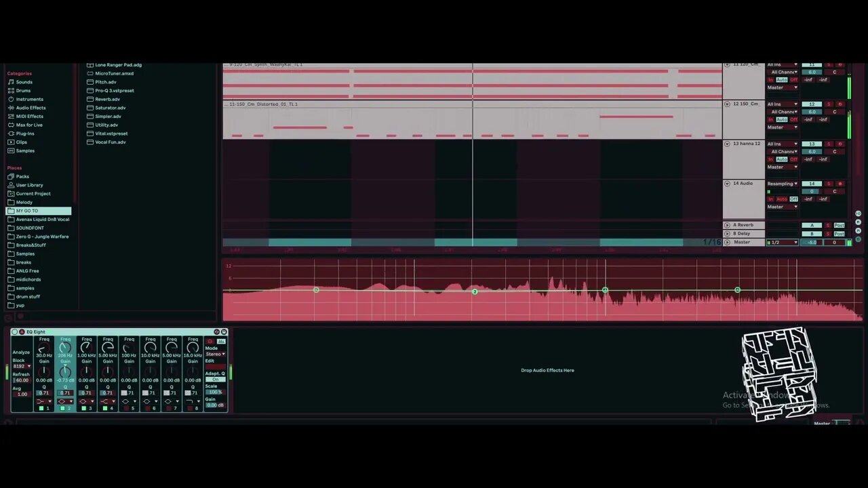Disable EQ band 4 activator

tap(105, 408)
